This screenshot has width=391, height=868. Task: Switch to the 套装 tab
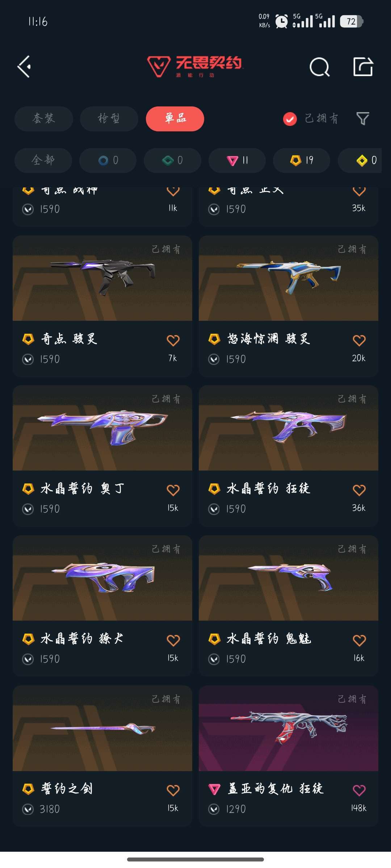44,119
